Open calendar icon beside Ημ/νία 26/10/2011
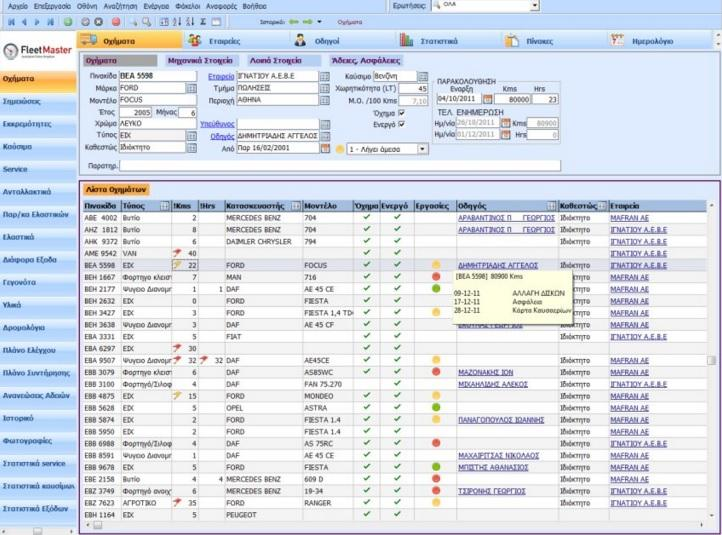722x535 pixels. tap(506, 123)
